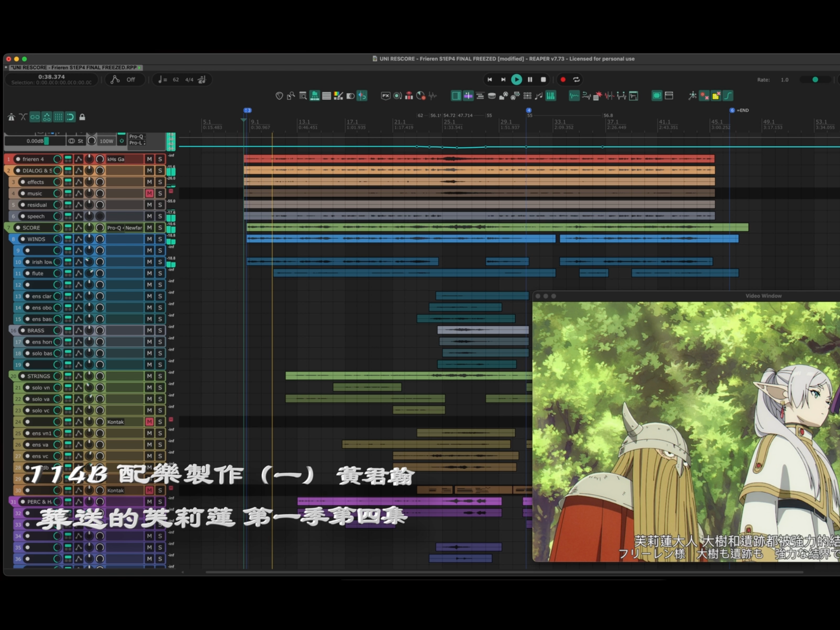The width and height of the screenshot is (840, 630).
Task: Solo the STRINGS track
Action: click(160, 376)
